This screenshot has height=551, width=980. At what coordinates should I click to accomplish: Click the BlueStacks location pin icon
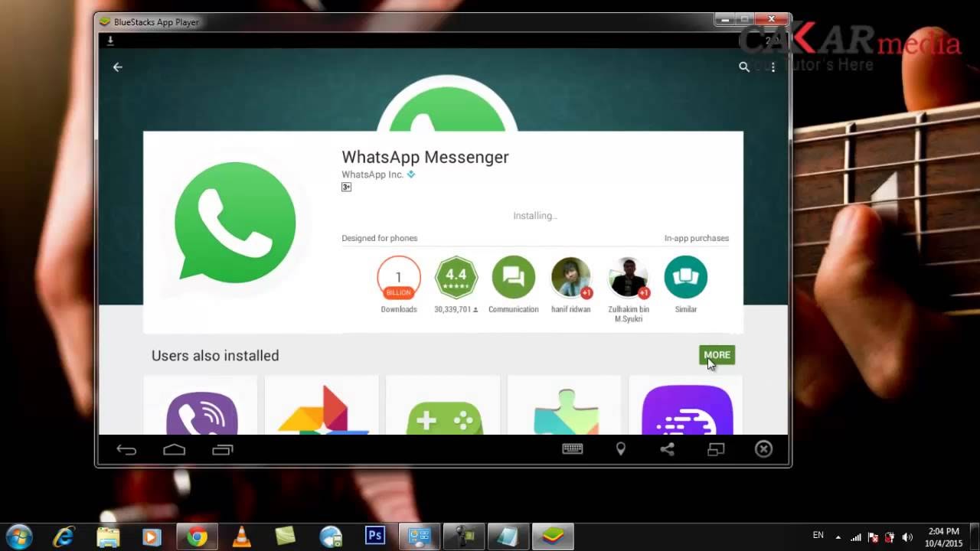[621, 449]
